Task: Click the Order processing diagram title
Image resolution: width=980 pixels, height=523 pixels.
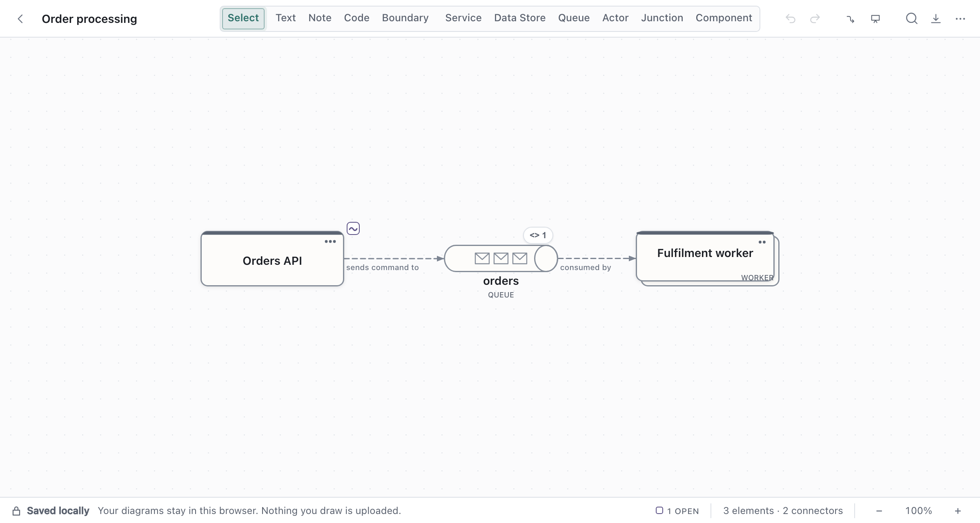Action: 89,19
